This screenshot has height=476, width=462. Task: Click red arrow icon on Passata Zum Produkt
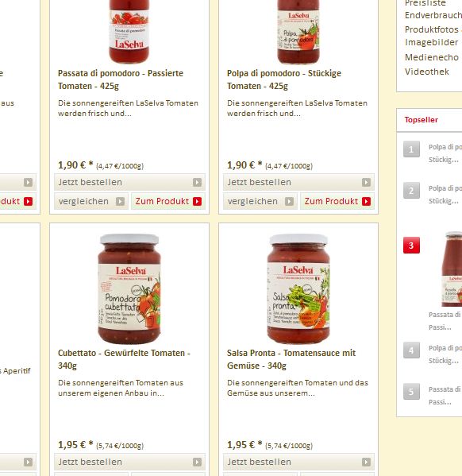tap(197, 201)
